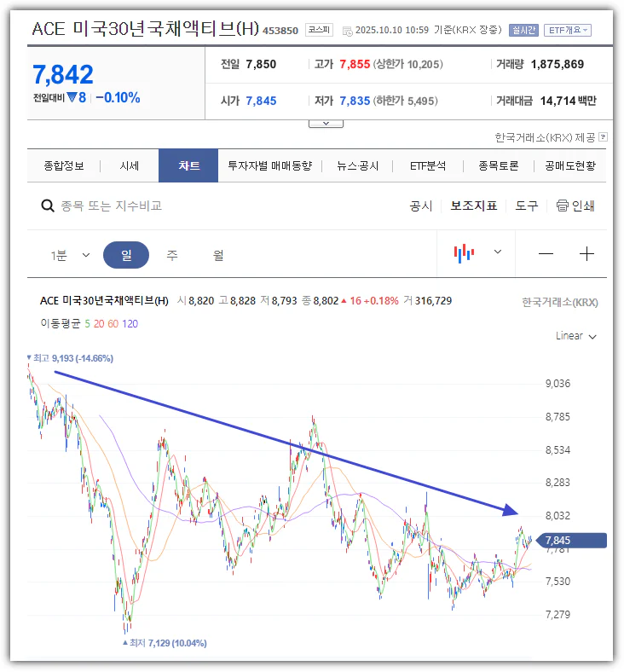Click the calendar icon beside the date
The width and height of the screenshot is (624, 672).
(346, 31)
